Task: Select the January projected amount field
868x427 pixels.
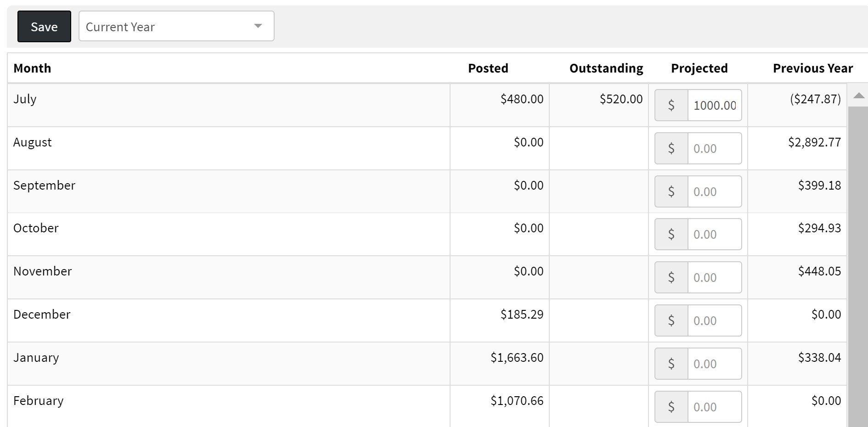Action: 715,364
